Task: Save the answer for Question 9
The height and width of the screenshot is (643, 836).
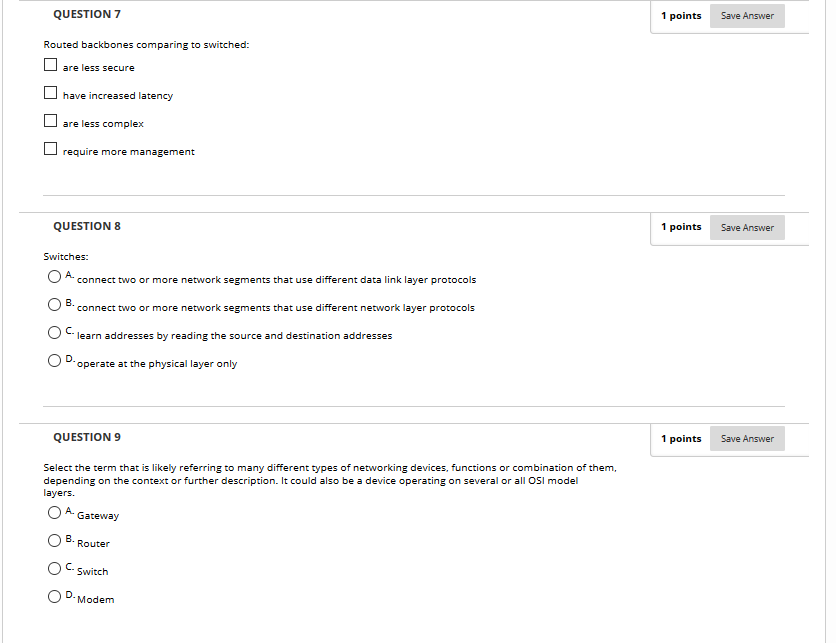Action: coord(747,439)
